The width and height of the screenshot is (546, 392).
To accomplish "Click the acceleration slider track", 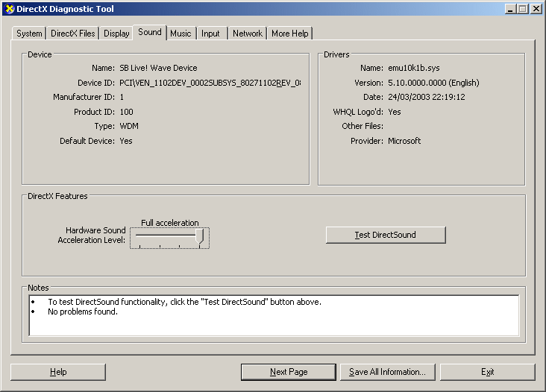I will [x=166, y=235].
